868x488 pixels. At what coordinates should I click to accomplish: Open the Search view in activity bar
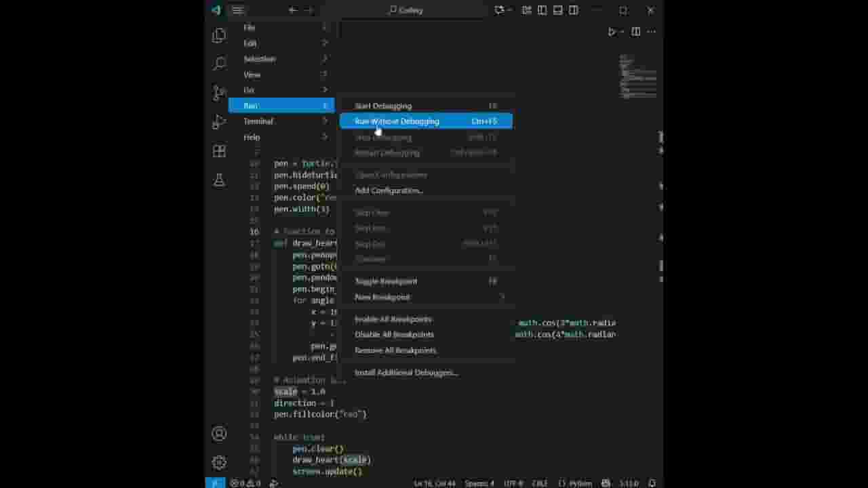point(219,64)
